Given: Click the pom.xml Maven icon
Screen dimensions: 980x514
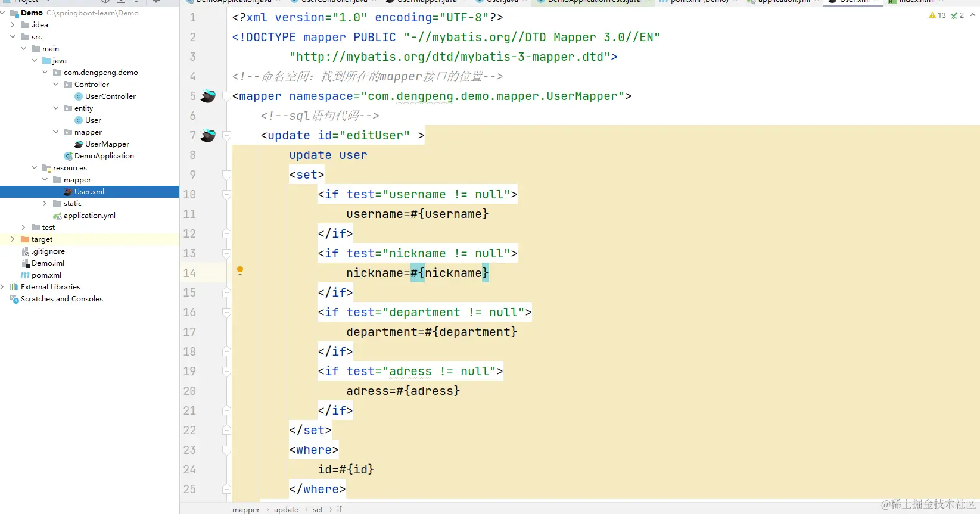Looking at the screenshot, I should (25, 275).
